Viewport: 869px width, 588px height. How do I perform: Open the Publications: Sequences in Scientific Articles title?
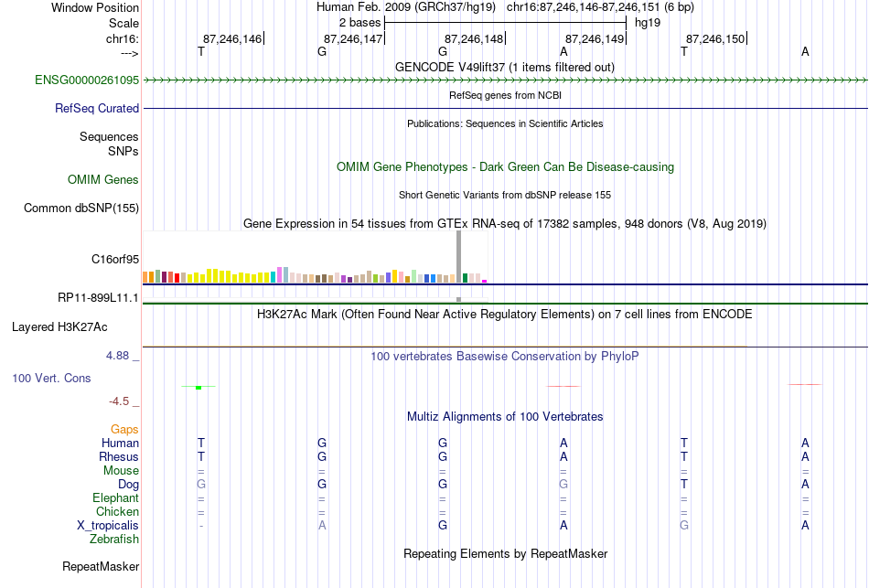[x=505, y=123]
